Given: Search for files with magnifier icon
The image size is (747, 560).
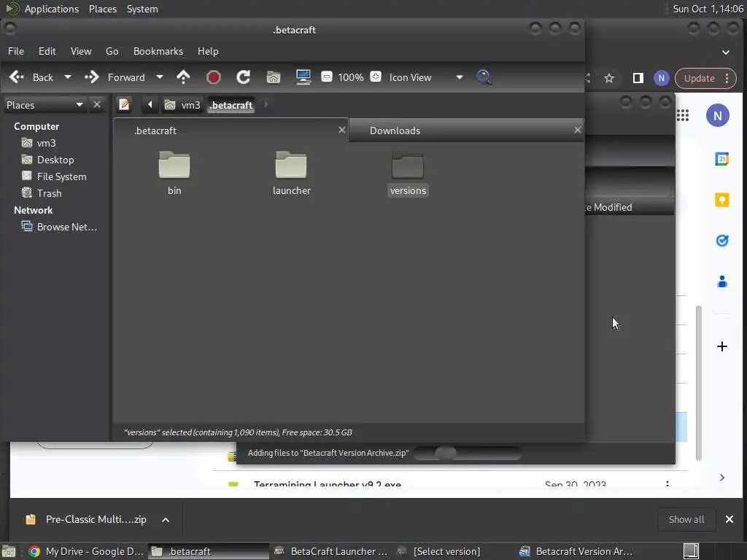Looking at the screenshot, I should point(484,77).
